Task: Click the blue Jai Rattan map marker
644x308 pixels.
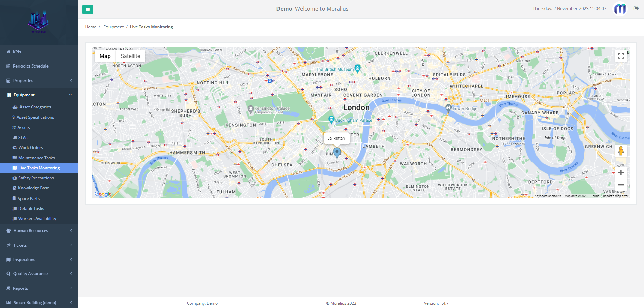Action: point(337,153)
